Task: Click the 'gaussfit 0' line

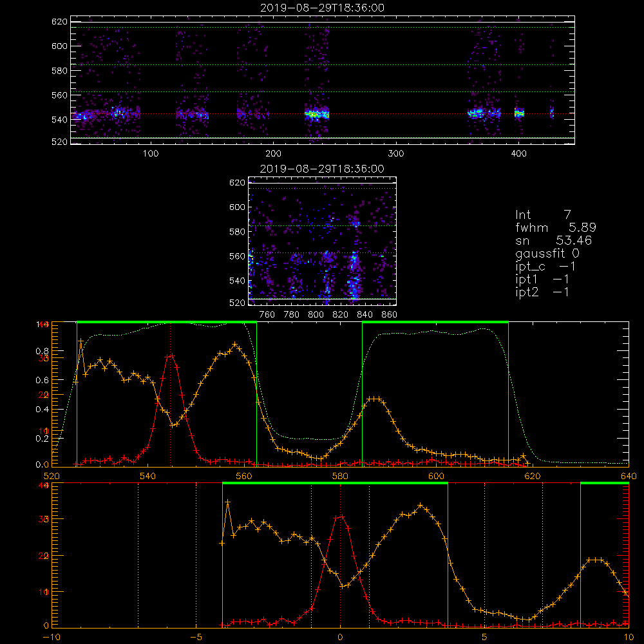Action: click(x=547, y=253)
